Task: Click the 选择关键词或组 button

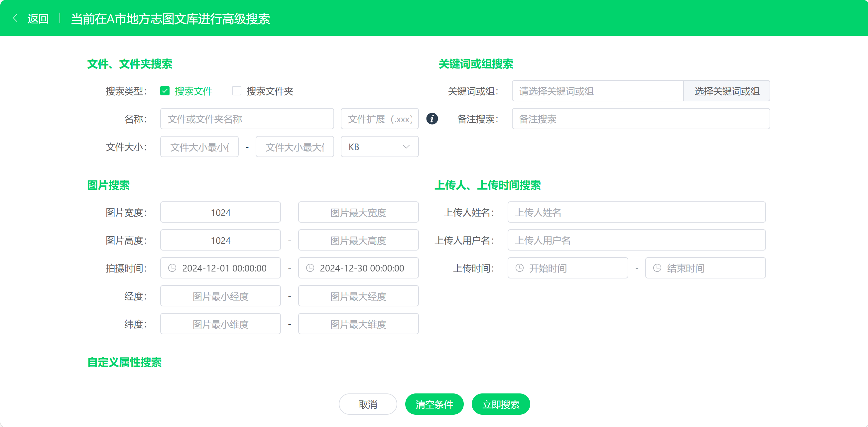Action: (726, 91)
